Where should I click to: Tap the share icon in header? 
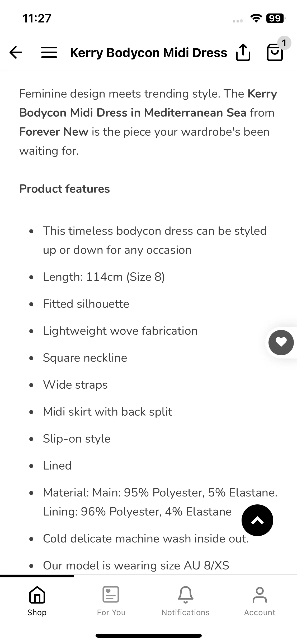(243, 52)
